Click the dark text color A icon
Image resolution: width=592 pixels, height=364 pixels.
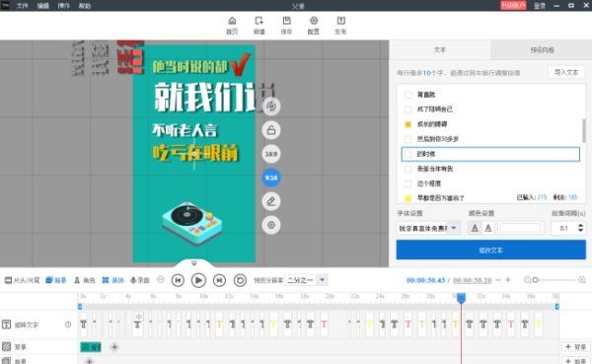(x=475, y=228)
